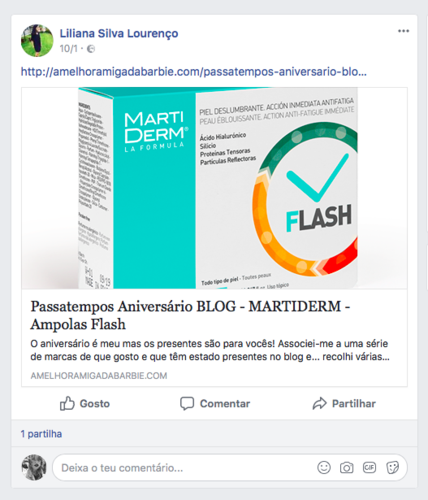
Task: Click the Partilhar button label
Action: (x=354, y=404)
